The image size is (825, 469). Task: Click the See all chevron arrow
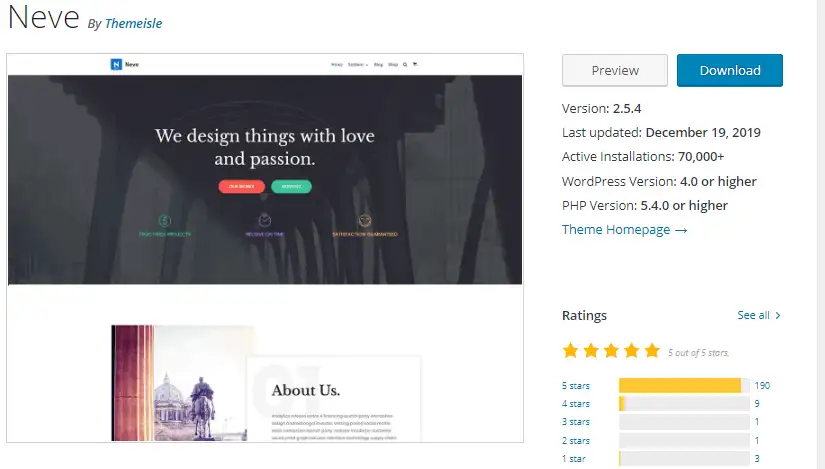778,315
